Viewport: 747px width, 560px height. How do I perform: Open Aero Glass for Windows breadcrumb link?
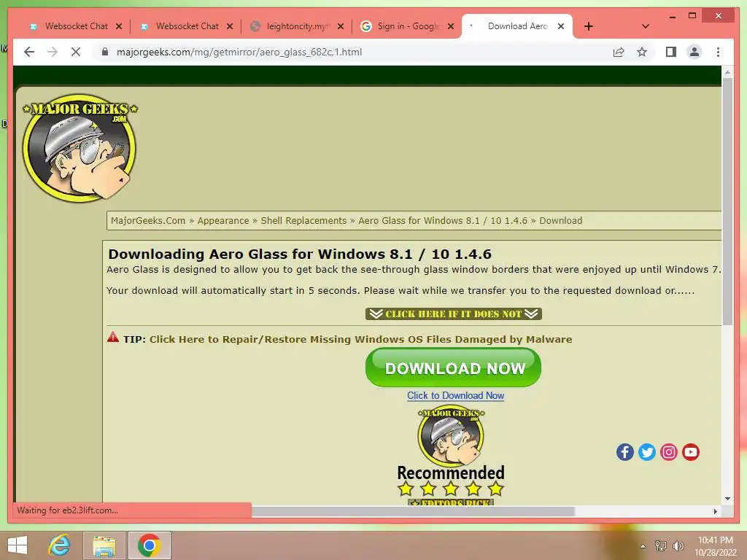pyautogui.click(x=443, y=220)
